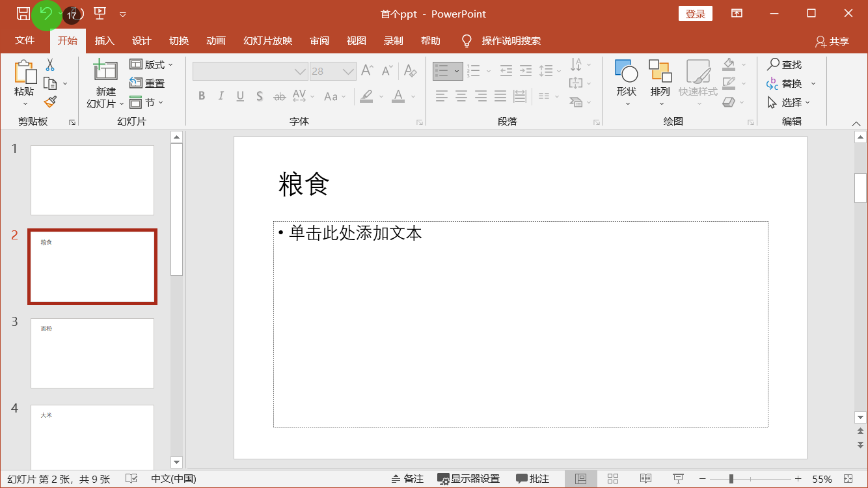Click the Undo arrow icon
The height and width of the screenshot is (488, 868).
click(x=46, y=14)
